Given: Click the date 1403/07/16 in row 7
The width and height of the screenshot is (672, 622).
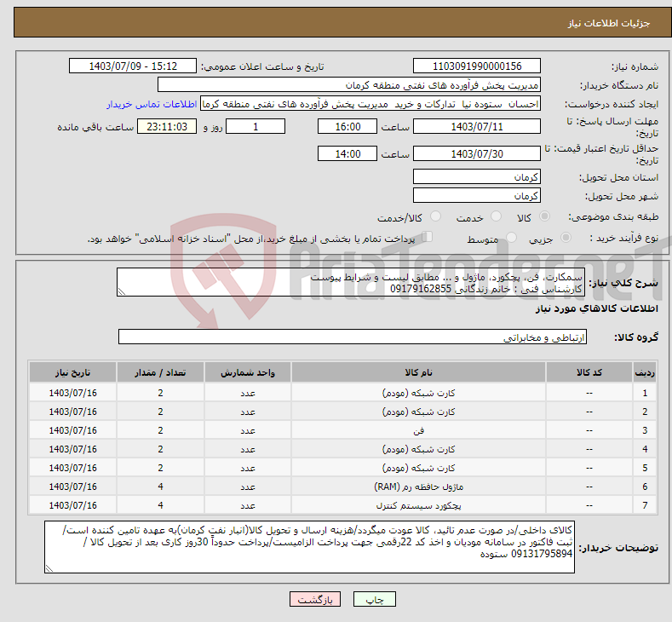Looking at the screenshot, I should point(73,505).
